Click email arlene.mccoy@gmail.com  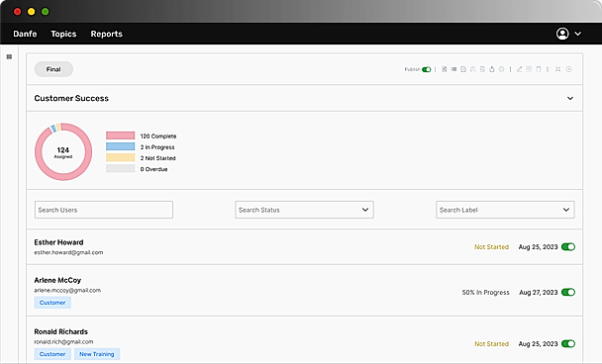[x=67, y=291]
